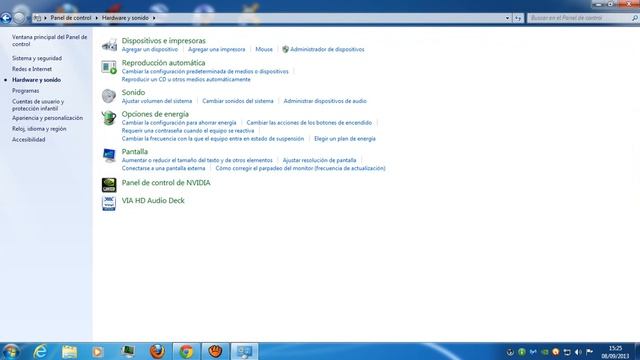Click Ajustar resolución de pantalla link
This screenshot has height=360, width=640.
(320, 160)
